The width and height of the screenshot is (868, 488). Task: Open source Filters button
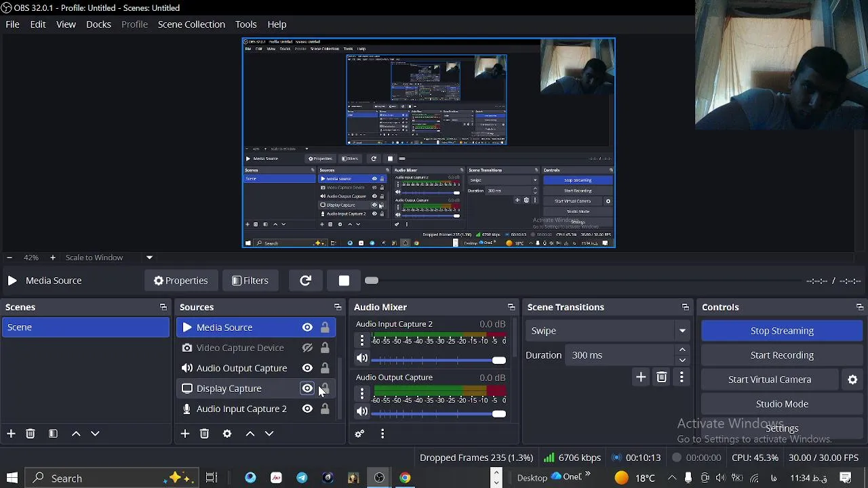coord(250,281)
